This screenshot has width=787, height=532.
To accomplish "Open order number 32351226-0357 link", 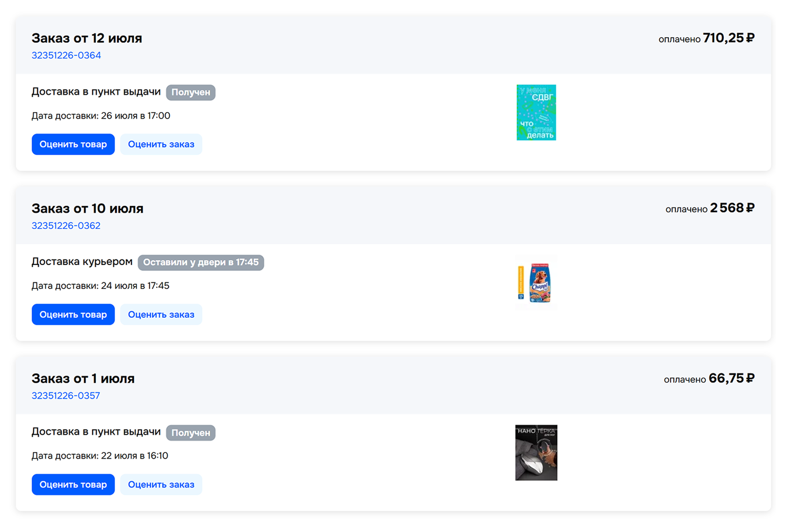I will pos(66,396).
